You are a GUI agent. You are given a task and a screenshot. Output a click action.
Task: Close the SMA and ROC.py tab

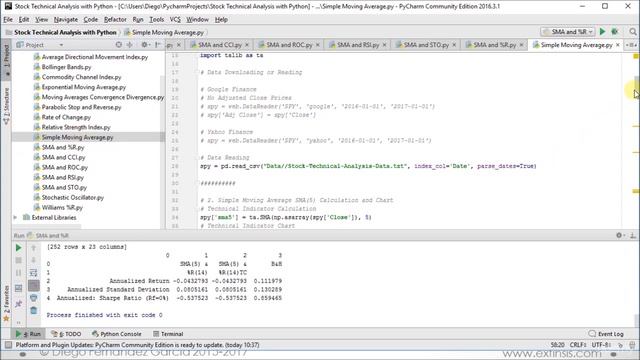318,45
